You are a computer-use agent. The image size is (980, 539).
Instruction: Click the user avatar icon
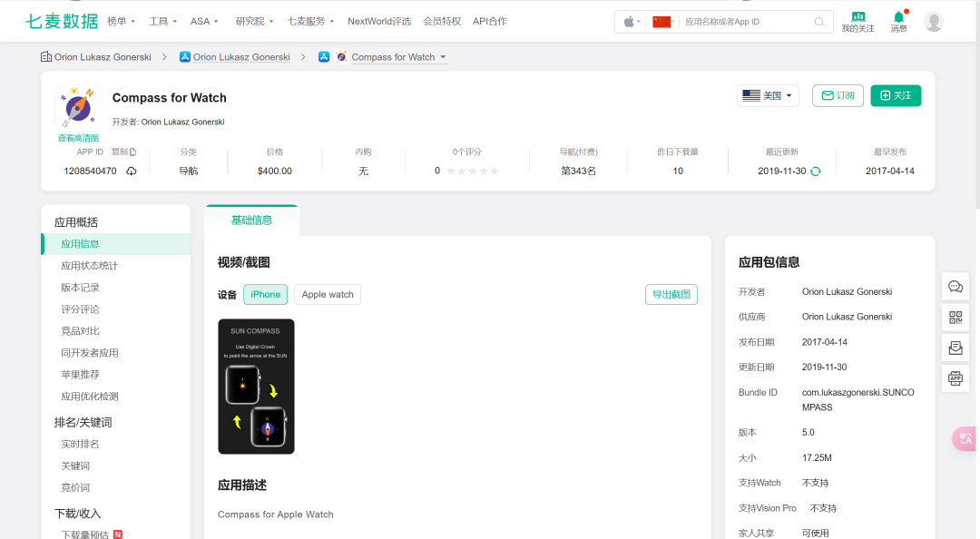point(934,22)
